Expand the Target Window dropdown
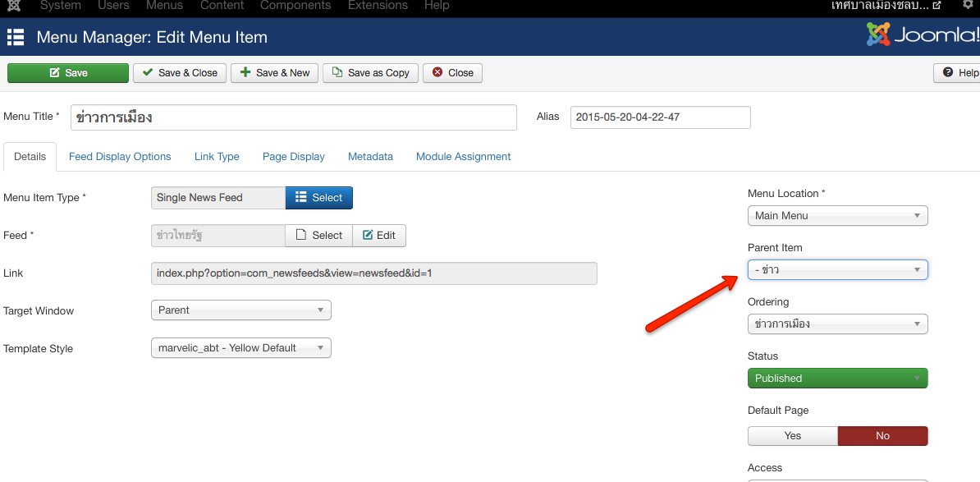Screen dimensions: 980x482 [x=240, y=310]
